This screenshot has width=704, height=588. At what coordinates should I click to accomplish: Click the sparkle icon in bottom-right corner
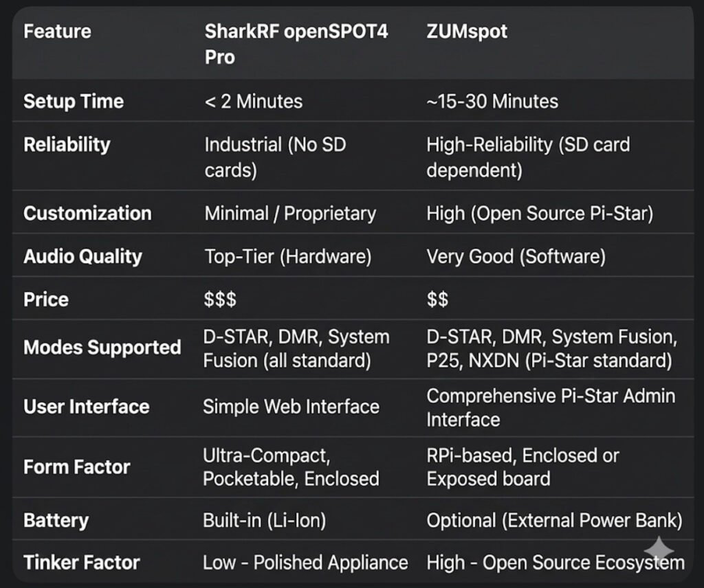pyautogui.click(x=658, y=551)
